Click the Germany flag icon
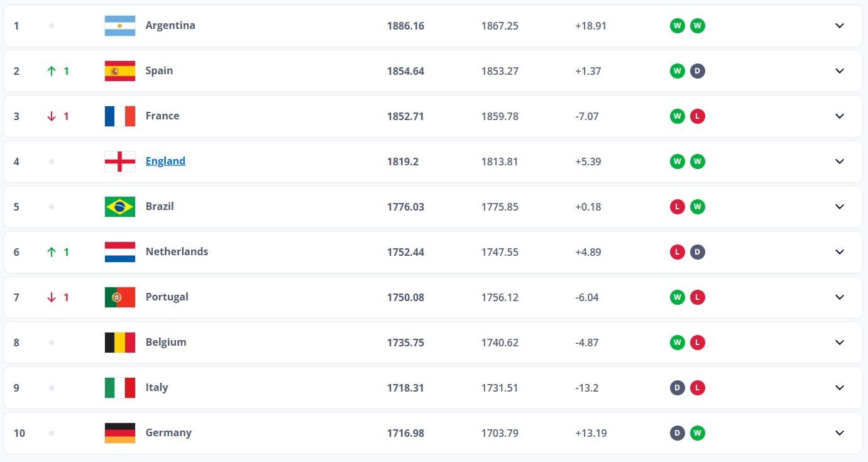 coord(119,433)
